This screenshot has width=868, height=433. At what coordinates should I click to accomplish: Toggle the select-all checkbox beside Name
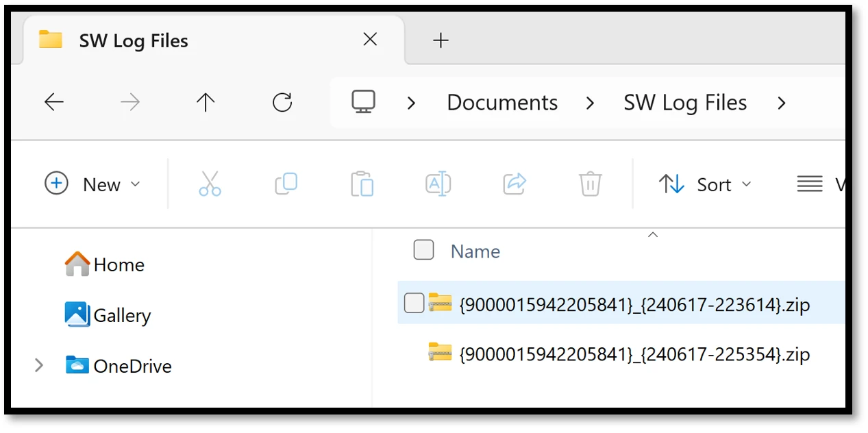(423, 251)
